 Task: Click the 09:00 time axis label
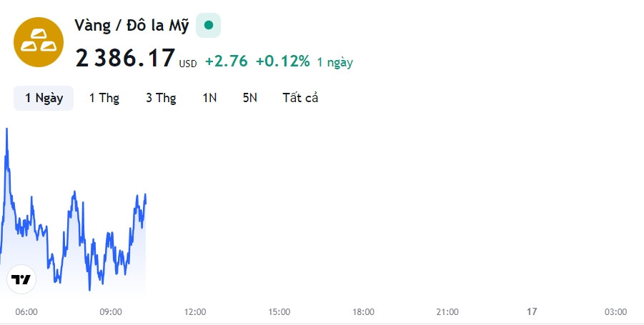coord(111,312)
